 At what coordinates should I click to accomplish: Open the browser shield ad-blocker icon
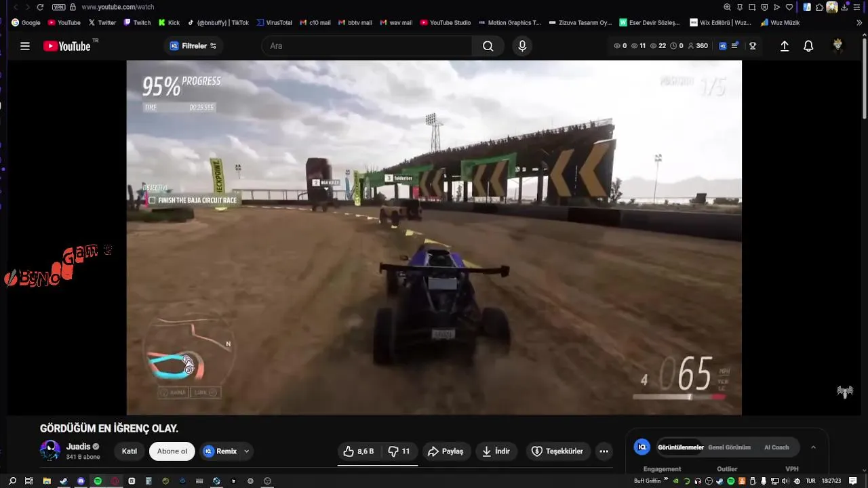(764, 7)
